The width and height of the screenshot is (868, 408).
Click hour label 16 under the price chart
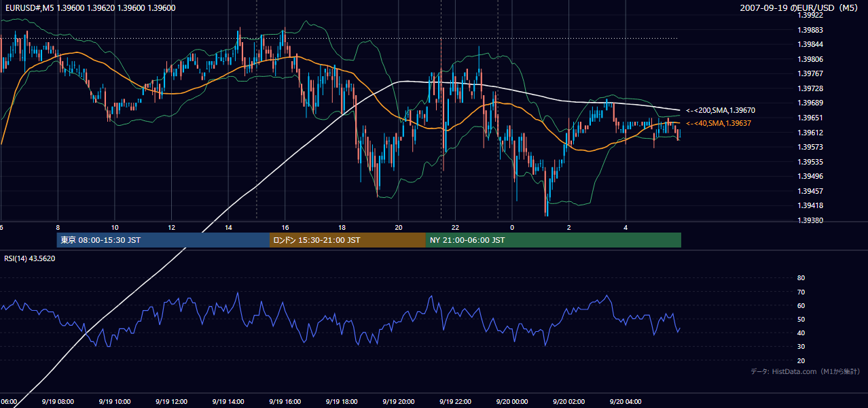pos(285,227)
